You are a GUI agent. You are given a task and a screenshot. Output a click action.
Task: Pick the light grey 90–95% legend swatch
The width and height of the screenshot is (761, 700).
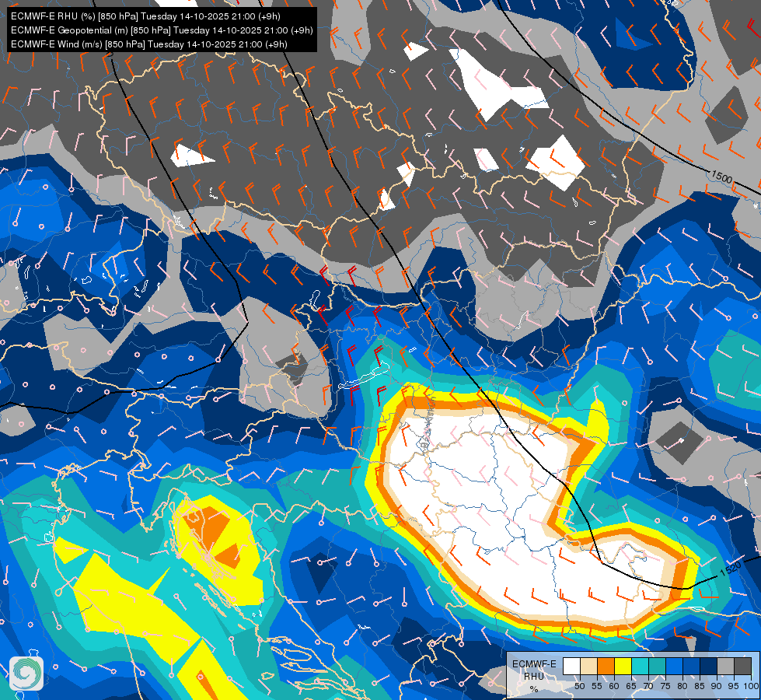pyautogui.click(x=725, y=666)
